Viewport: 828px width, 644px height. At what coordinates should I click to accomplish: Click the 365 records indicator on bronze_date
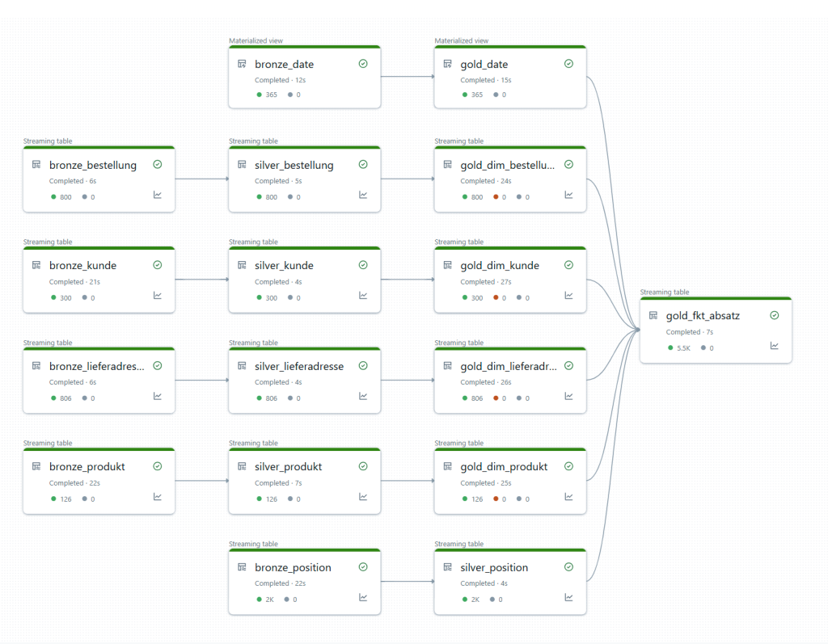pyautogui.click(x=272, y=95)
